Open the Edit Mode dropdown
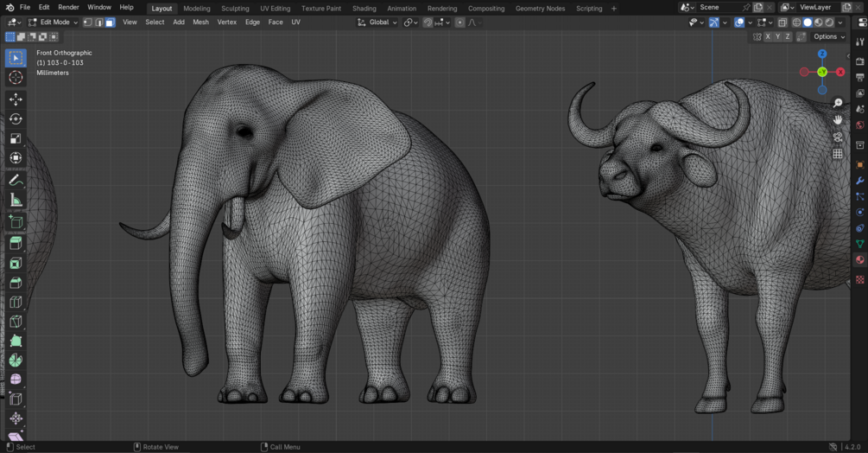 tap(54, 22)
